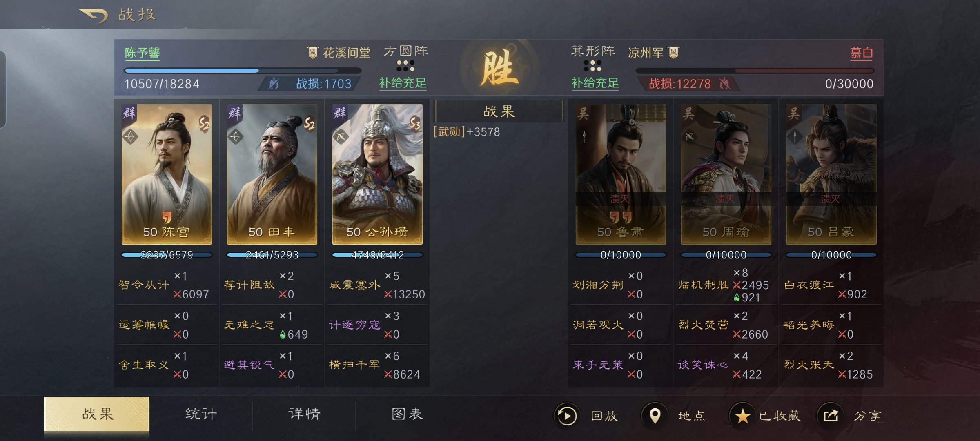980x441 pixels.
Task: Open player 陈予馨's profile link
Action: 142,53
